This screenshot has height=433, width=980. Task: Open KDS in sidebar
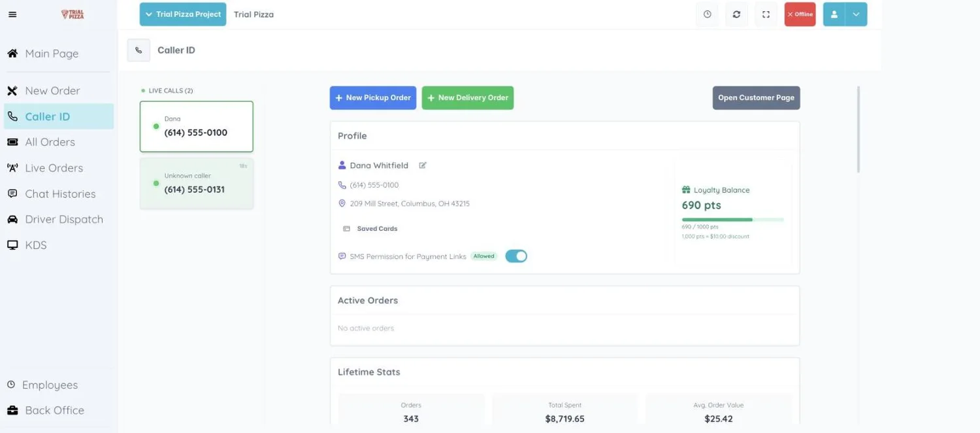(x=59, y=245)
